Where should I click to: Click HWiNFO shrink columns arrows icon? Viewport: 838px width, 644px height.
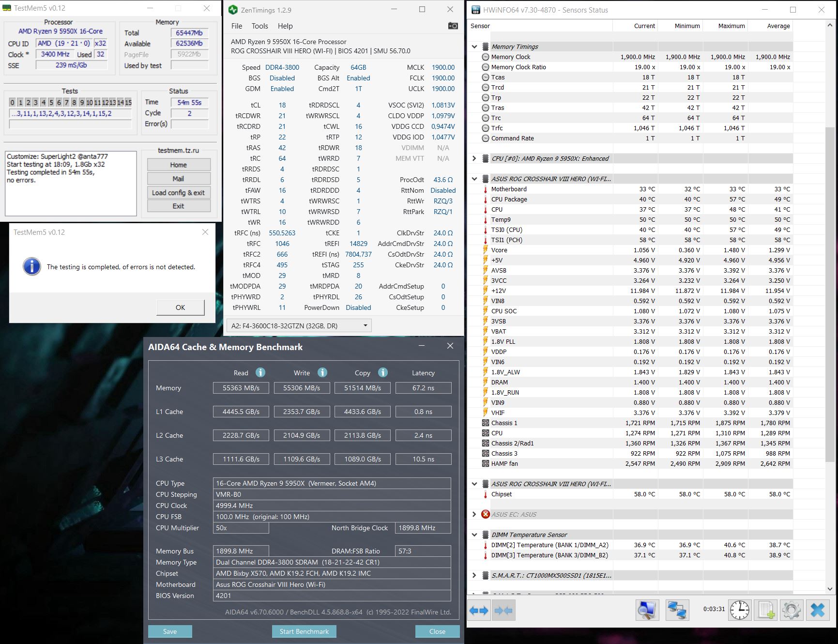coord(503,611)
